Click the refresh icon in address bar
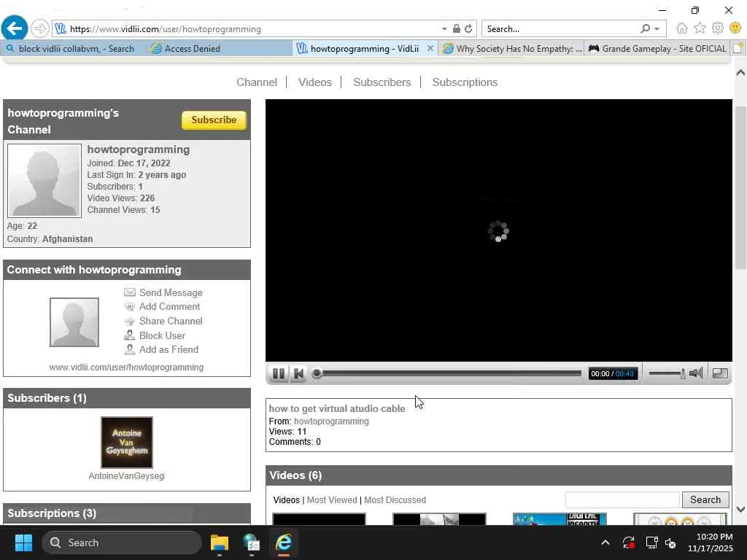747x560 pixels. click(x=468, y=28)
